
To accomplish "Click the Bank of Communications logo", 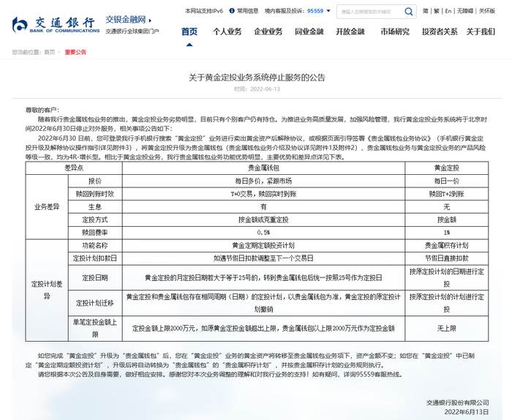I will tap(56, 25).
